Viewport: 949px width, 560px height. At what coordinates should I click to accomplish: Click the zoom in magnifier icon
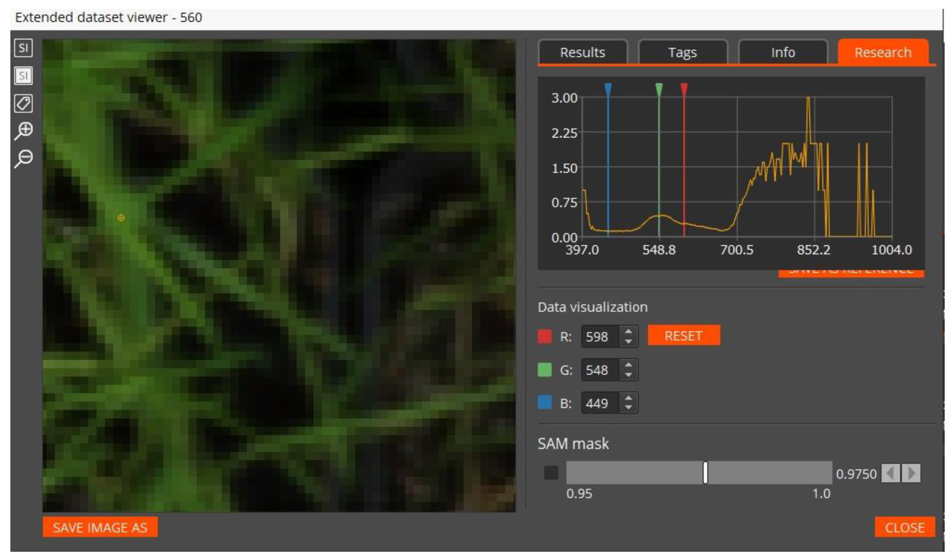point(23,131)
